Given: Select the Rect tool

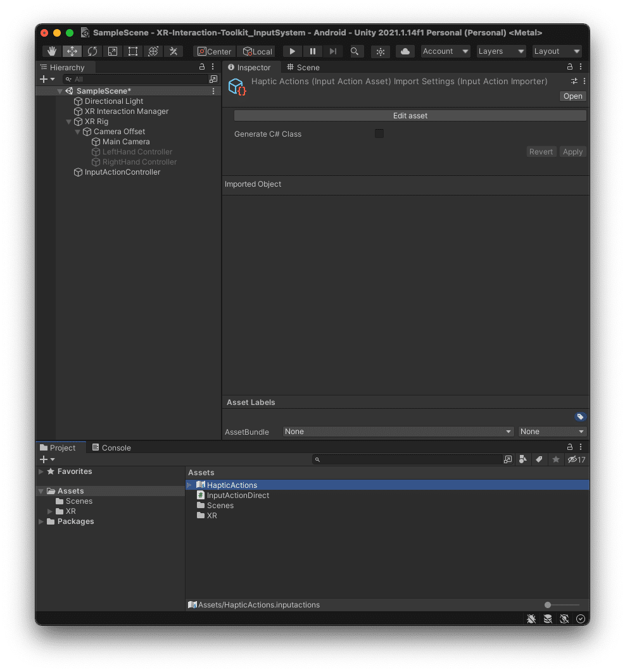Looking at the screenshot, I should click(133, 51).
